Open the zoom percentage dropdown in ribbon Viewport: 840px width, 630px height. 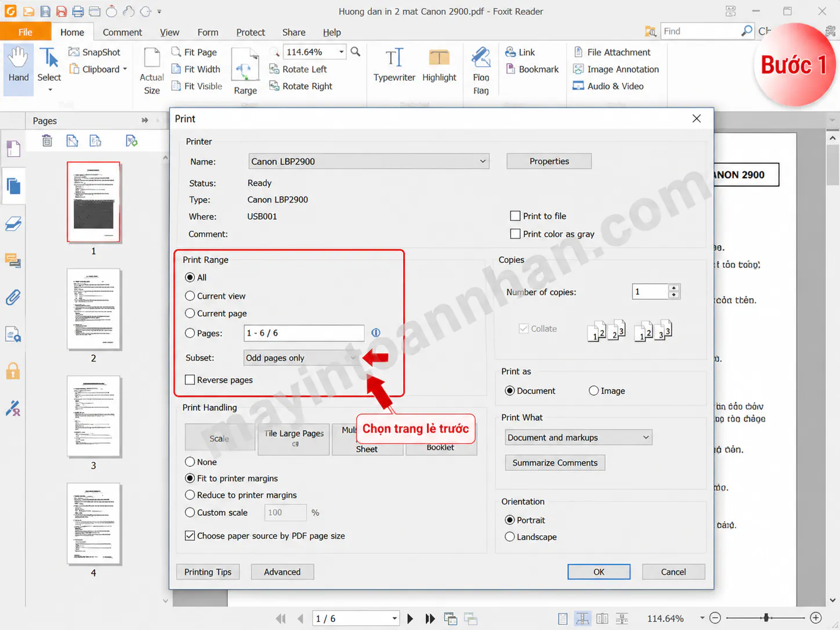pos(341,52)
